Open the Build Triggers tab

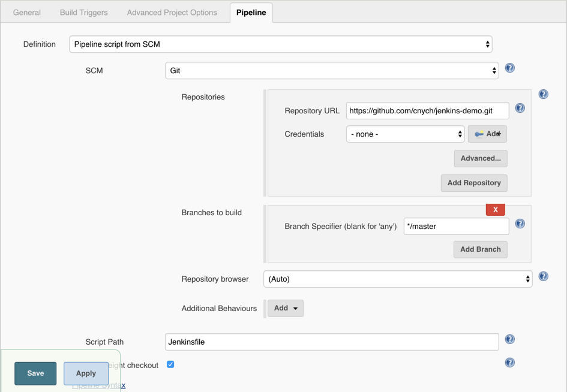84,13
